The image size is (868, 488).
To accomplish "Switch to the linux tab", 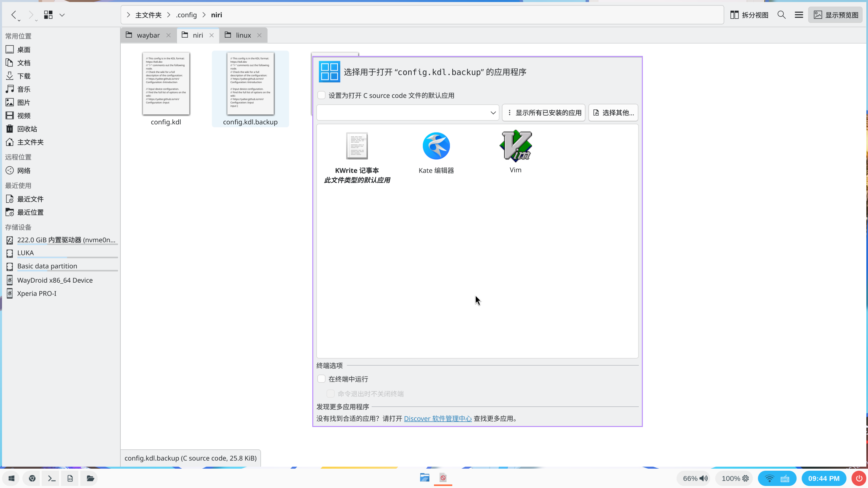I will coord(243,35).
